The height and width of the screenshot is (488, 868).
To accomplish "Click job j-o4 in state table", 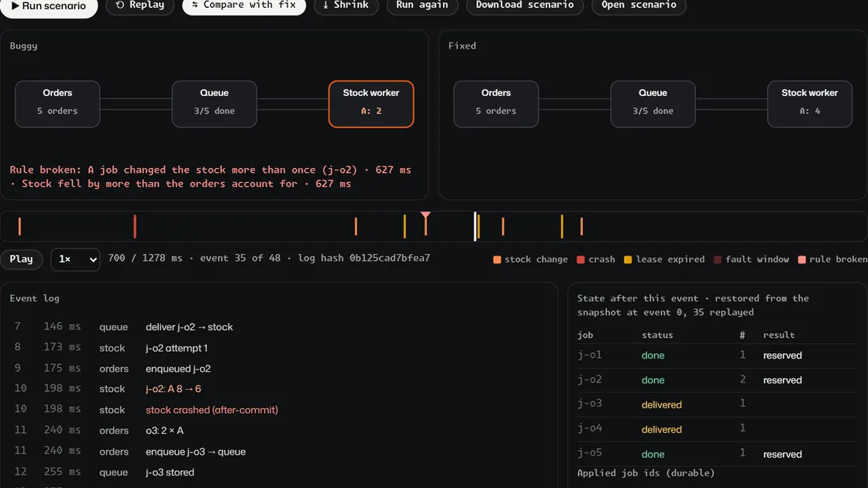I will point(717,429).
